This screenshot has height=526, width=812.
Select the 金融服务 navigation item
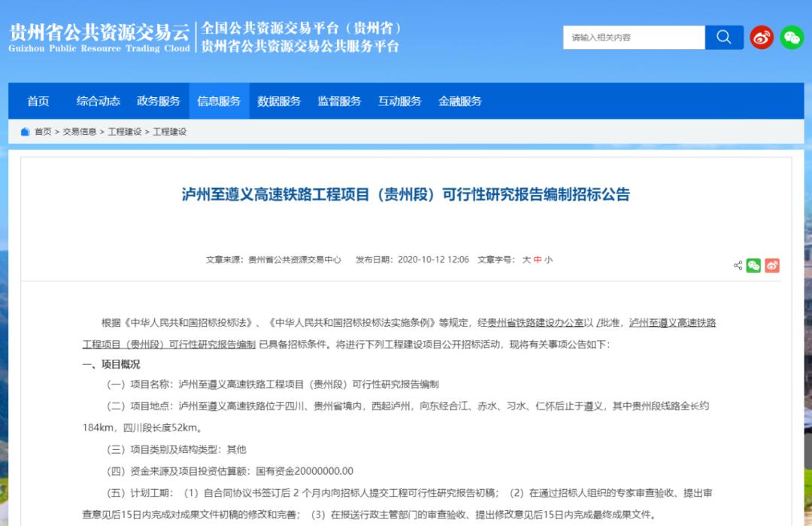pyautogui.click(x=460, y=102)
